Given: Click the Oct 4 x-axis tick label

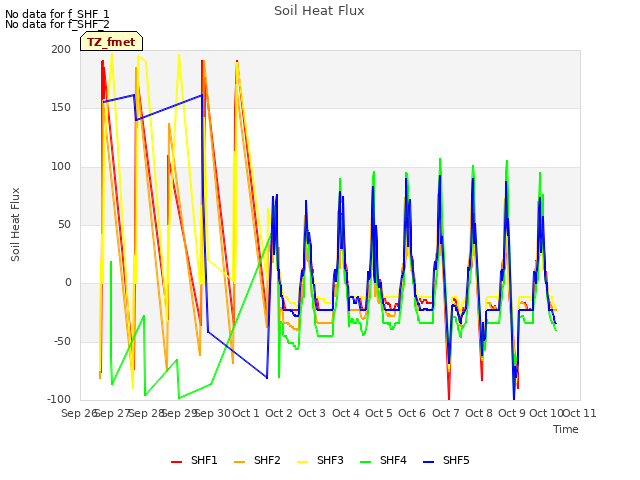Looking at the screenshot, I should 346,413.
